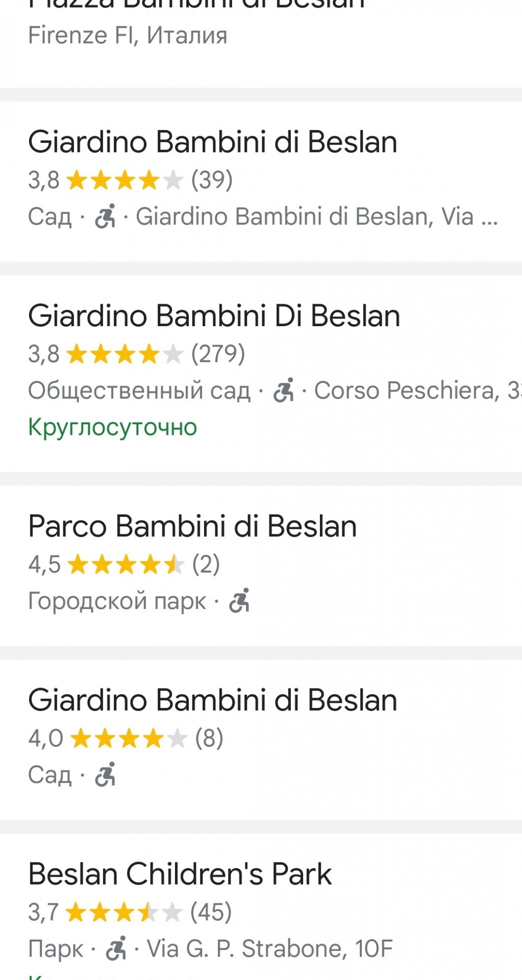Screen dimensions: 522x980
Task: Tap wheelchair icon next to Городской парк
Action: [239, 600]
